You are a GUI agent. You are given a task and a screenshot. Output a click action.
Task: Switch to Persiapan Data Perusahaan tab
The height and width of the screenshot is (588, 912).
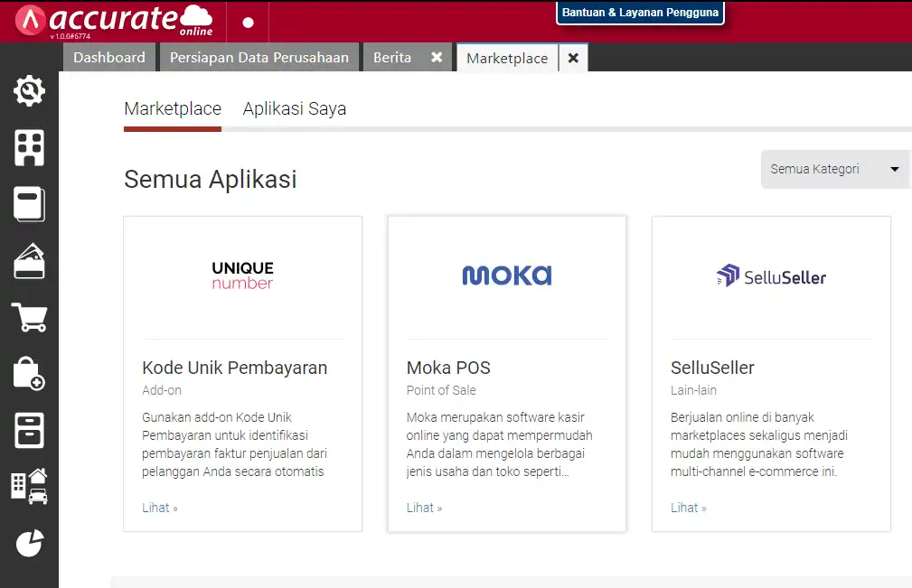pyautogui.click(x=259, y=58)
